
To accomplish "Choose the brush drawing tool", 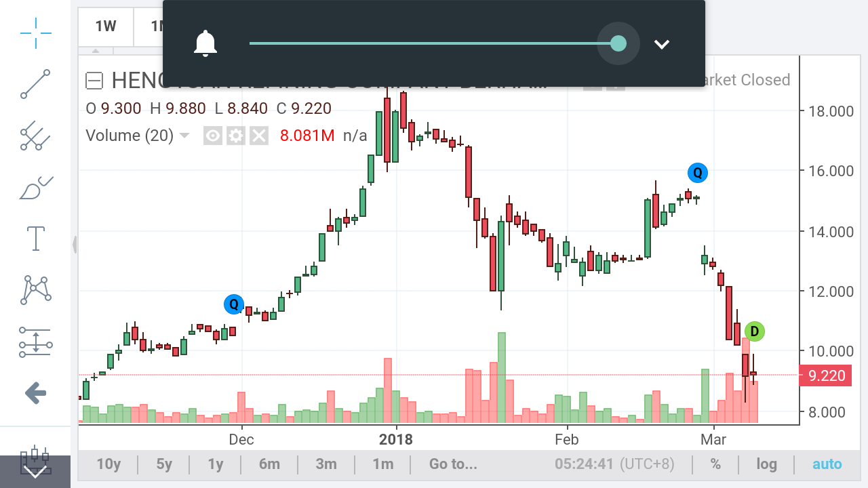I will click(35, 188).
